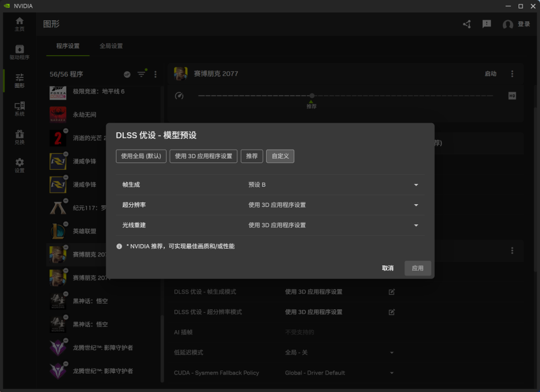Click the Naraka 永劫无间 game icon
The image size is (540, 392).
pos(58,114)
